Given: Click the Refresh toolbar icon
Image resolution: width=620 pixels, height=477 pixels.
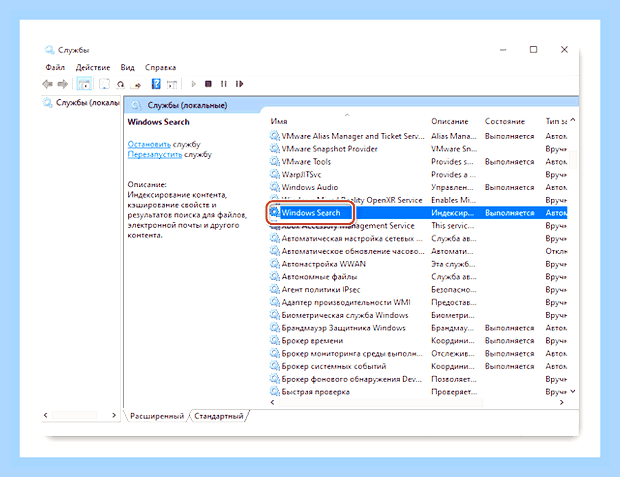Looking at the screenshot, I should (x=120, y=84).
